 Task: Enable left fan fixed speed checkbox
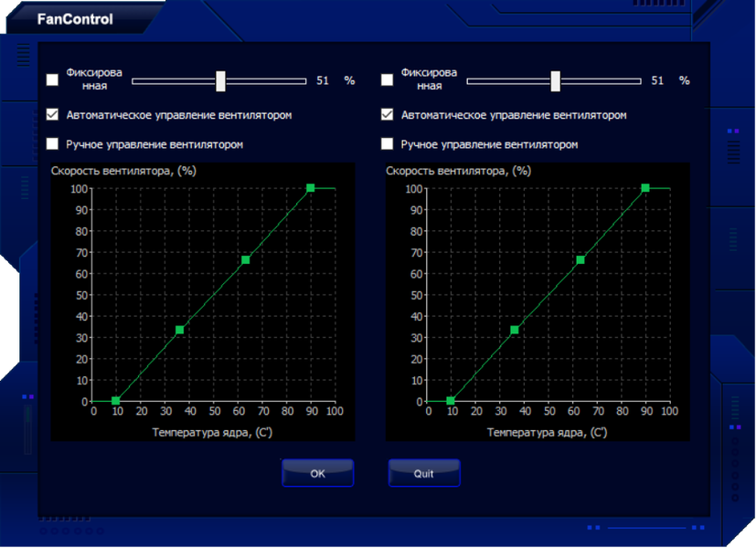click(52, 80)
